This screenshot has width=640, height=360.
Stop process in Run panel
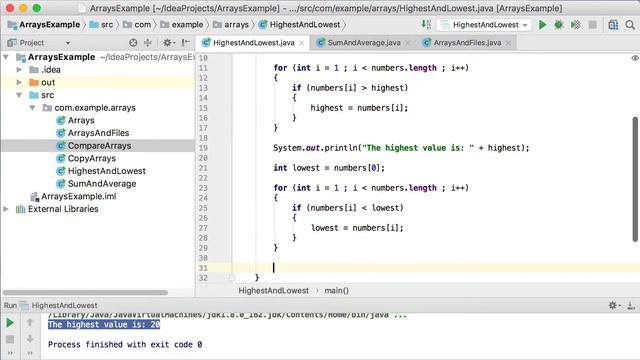10,339
